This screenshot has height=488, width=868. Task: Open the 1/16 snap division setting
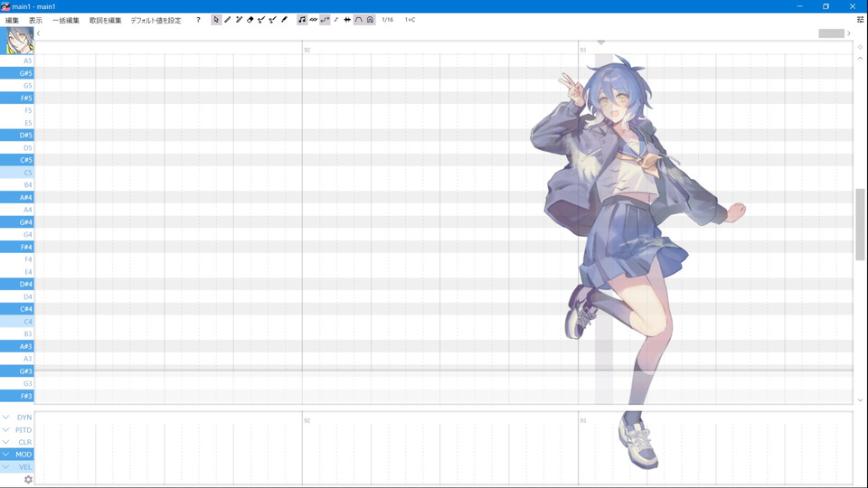[388, 20]
